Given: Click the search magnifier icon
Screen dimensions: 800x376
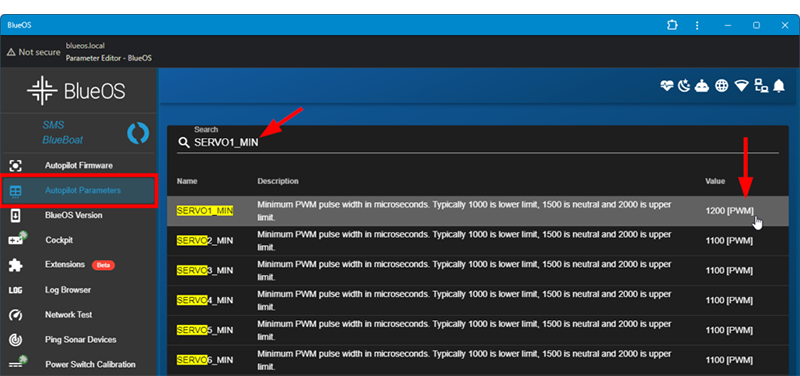Looking at the screenshot, I should 184,143.
